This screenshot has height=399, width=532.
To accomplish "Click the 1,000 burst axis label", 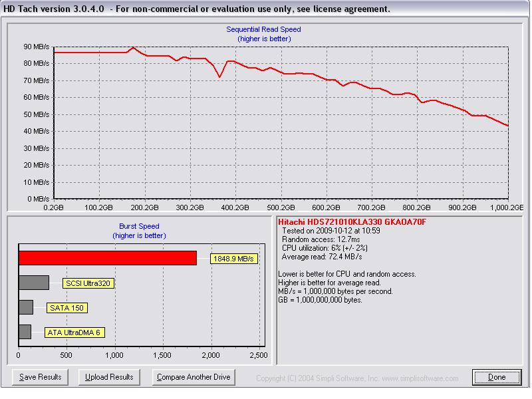I will pyautogui.click(x=114, y=355).
